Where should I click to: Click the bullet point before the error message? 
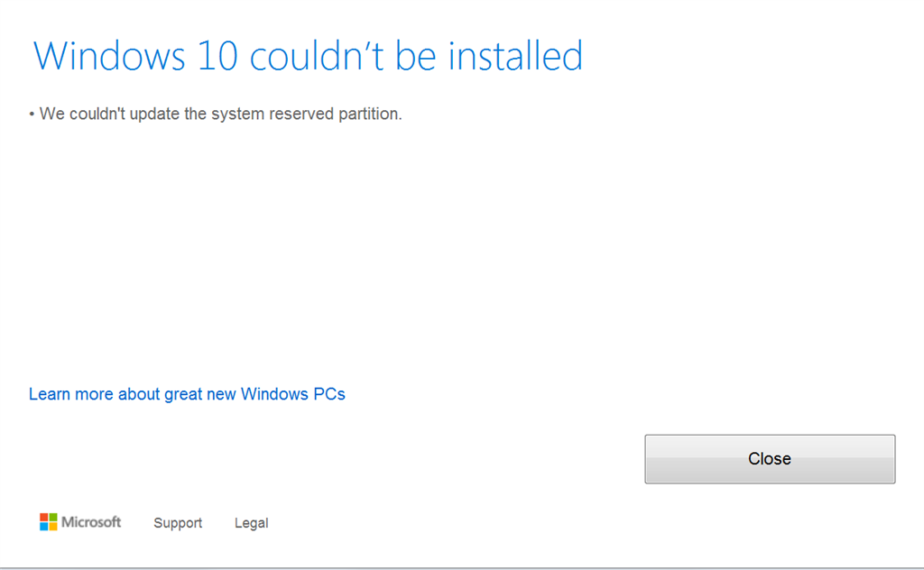pos(32,115)
